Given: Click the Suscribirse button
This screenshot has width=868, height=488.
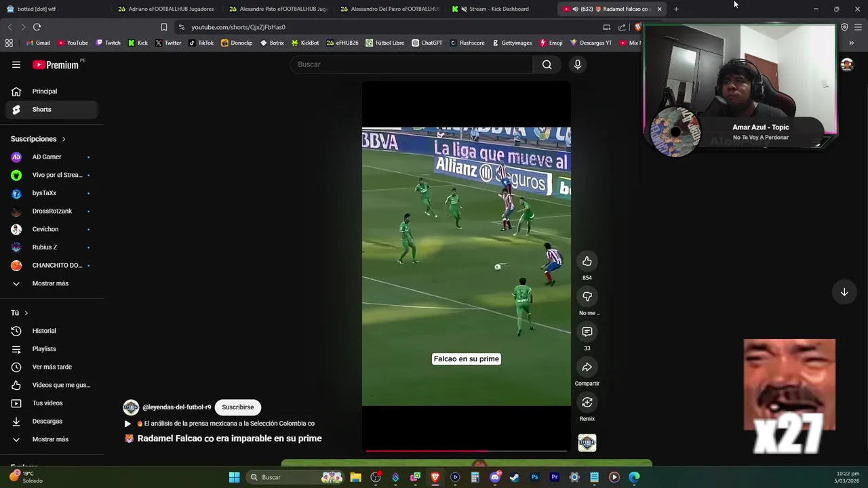Looking at the screenshot, I should [x=238, y=407].
